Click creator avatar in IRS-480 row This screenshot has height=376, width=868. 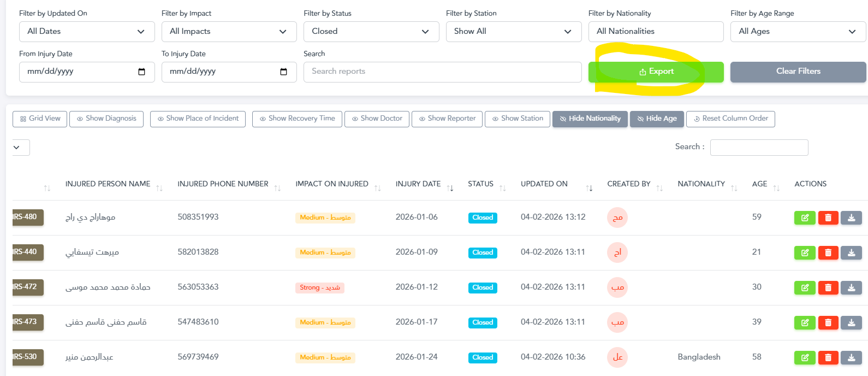(x=617, y=218)
